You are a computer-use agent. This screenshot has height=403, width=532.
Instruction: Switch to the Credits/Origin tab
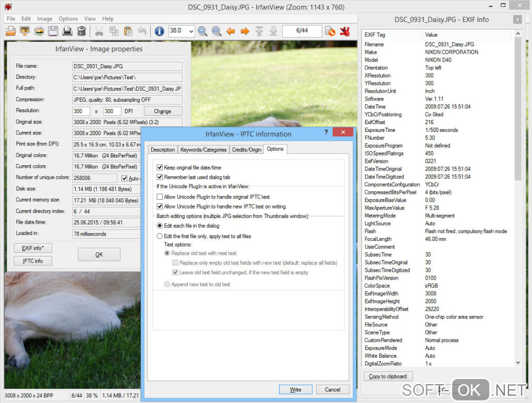tap(246, 150)
